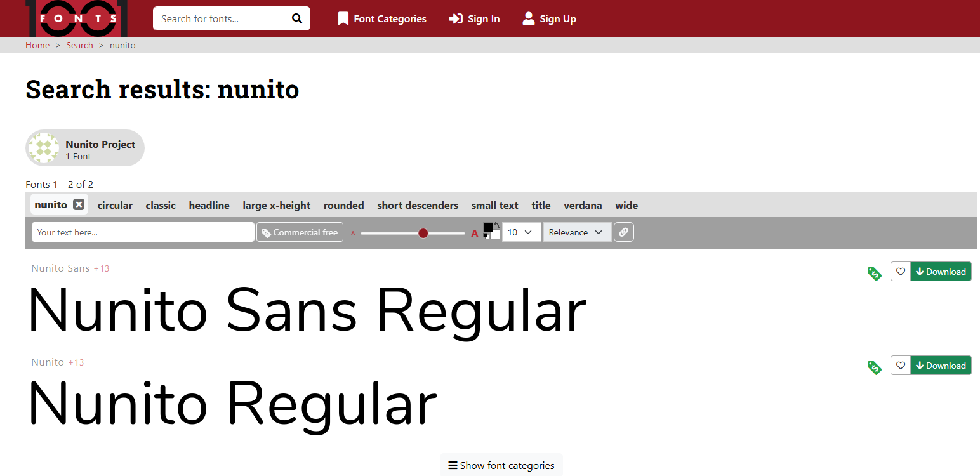Go to Home breadcrumb link
Viewport: 980px width, 476px height.
[37, 45]
